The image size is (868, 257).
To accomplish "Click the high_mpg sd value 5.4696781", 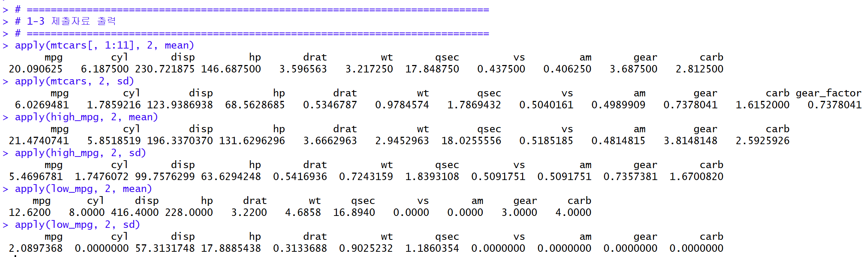I will pyautogui.click(x=36, y=177).
